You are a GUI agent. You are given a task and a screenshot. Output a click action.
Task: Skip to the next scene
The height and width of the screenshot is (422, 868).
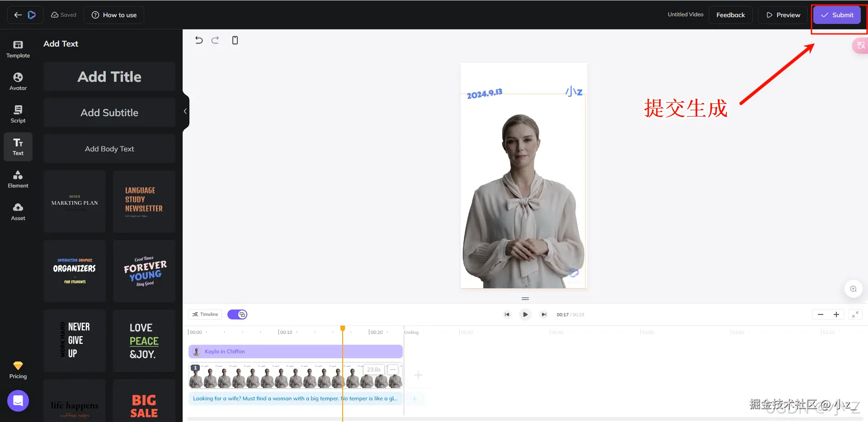click(x=544, y=314)
